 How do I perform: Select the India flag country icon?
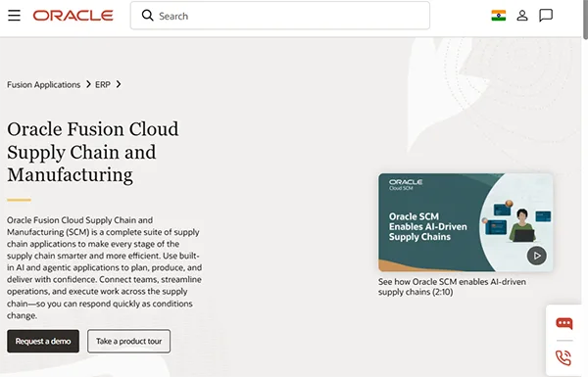[499, 16]
